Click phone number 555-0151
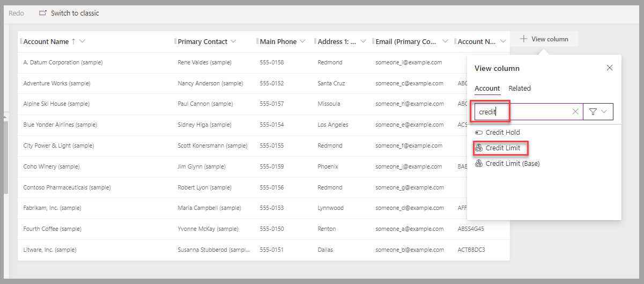 click(x=272, y=250)
